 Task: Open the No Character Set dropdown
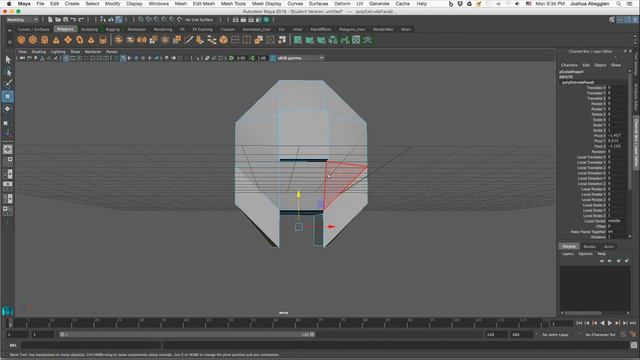pyautogui.click(x=600, y=334)
